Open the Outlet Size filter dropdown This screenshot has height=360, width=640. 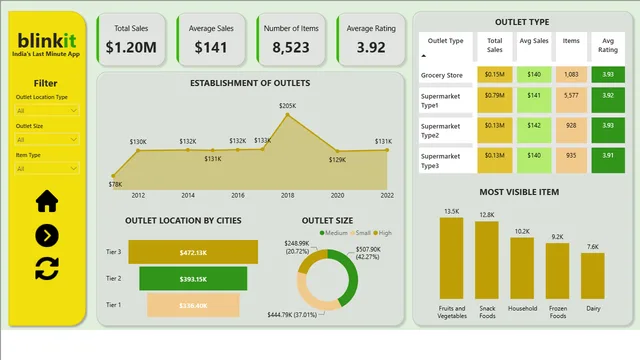(x=47, y=140)
